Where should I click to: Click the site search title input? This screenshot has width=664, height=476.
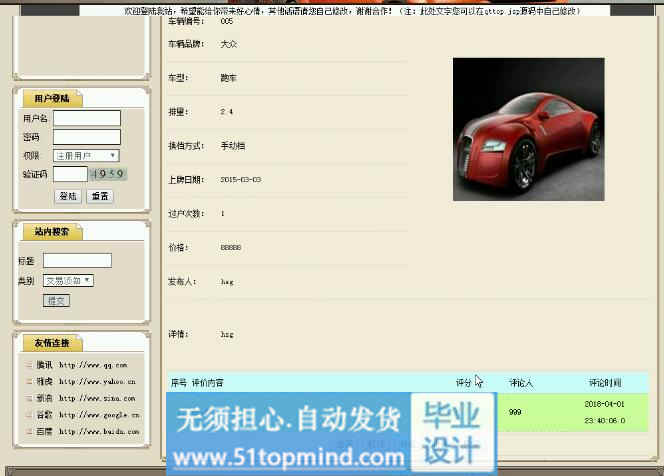(x=77, y=260)
